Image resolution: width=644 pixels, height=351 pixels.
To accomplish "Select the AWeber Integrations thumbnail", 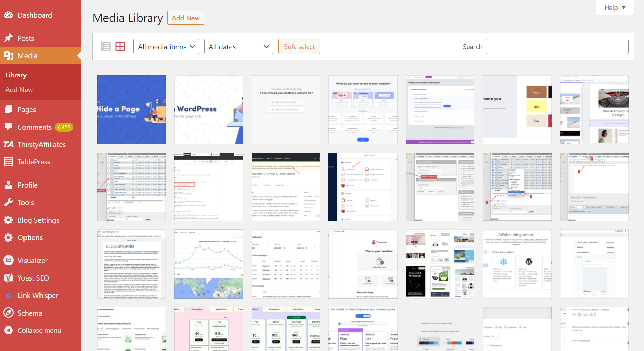I will 517,264.
